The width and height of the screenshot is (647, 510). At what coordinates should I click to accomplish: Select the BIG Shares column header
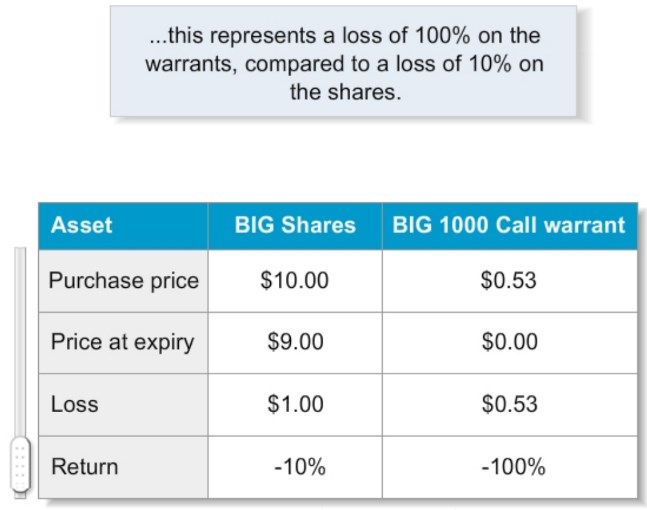coord(295,225)
